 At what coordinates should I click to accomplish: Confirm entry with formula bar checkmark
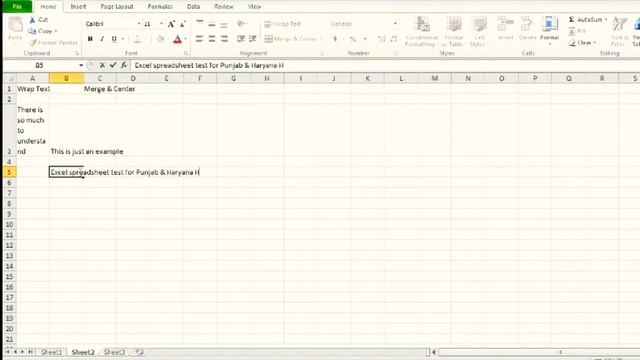(x=113, y=65)
